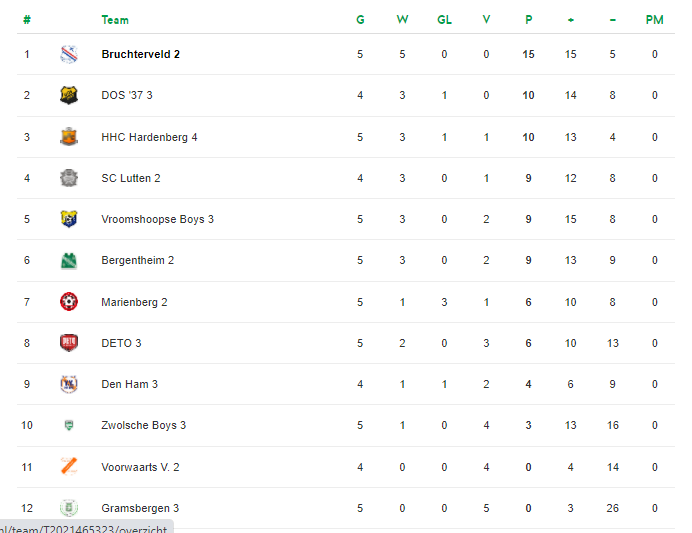Open the Zwolsche Boys 3 team page
The image size is (692, 533).
[143, 425]
